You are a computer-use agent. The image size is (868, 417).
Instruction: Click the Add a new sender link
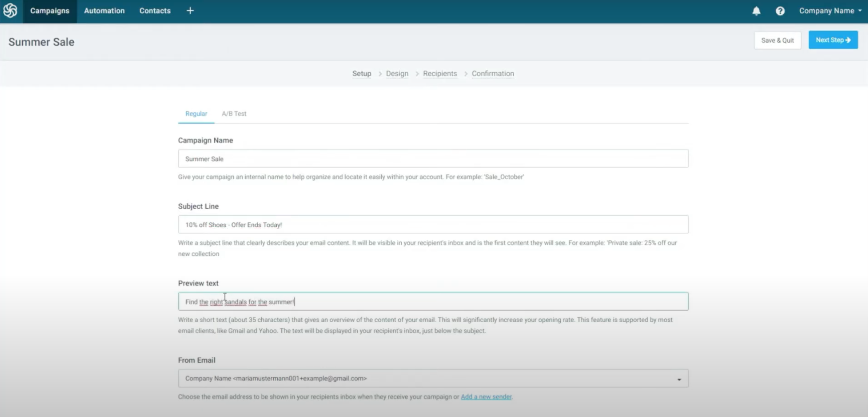pos(486,397)
